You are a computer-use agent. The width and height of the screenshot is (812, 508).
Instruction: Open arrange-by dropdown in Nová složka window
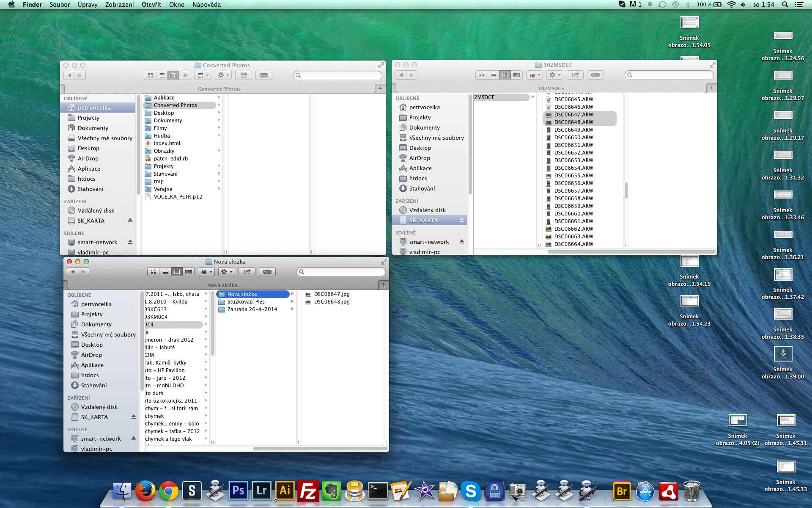pyautogui.click(x=206, y=272)
